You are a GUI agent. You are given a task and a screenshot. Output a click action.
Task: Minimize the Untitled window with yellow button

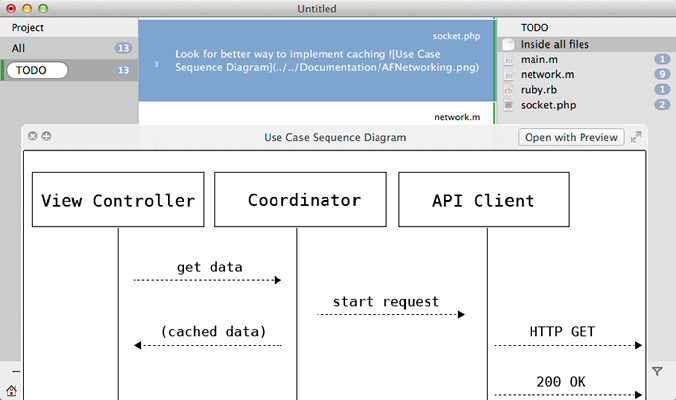click(27, 8)
